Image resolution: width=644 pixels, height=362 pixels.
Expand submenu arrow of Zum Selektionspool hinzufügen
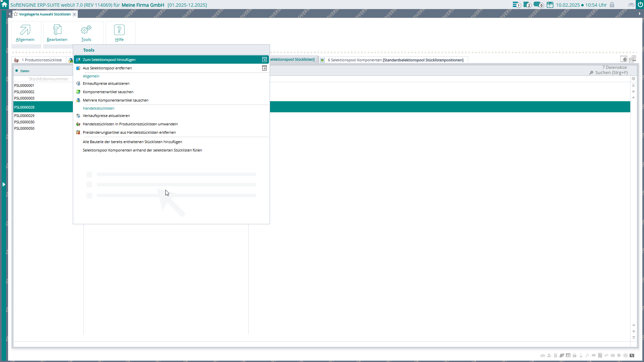[264, 60]
